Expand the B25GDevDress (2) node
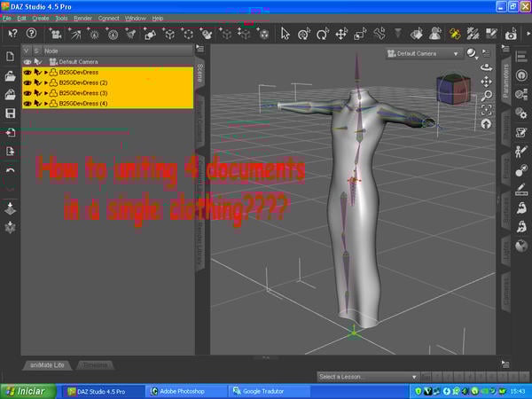Image resolution: width=532 pixels, height=399 pixels. [x=46, y=82]
